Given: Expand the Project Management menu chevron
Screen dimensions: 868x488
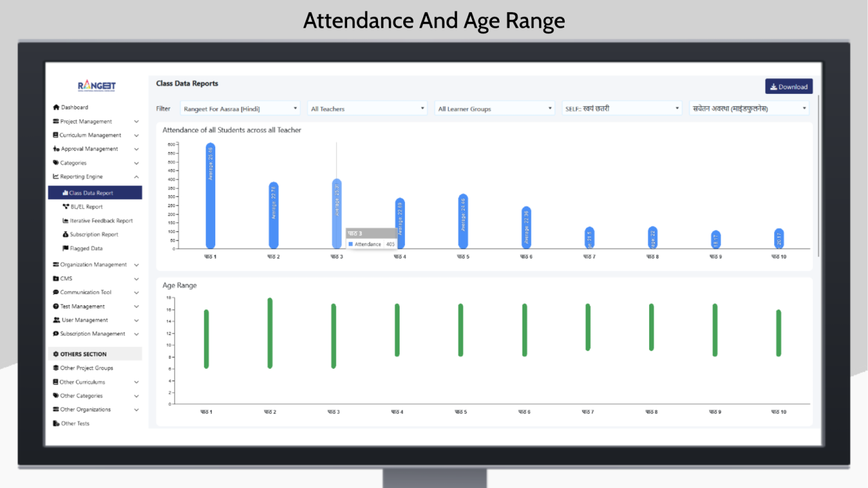Looking at the screenshot, I should click(x=136, y=122).
